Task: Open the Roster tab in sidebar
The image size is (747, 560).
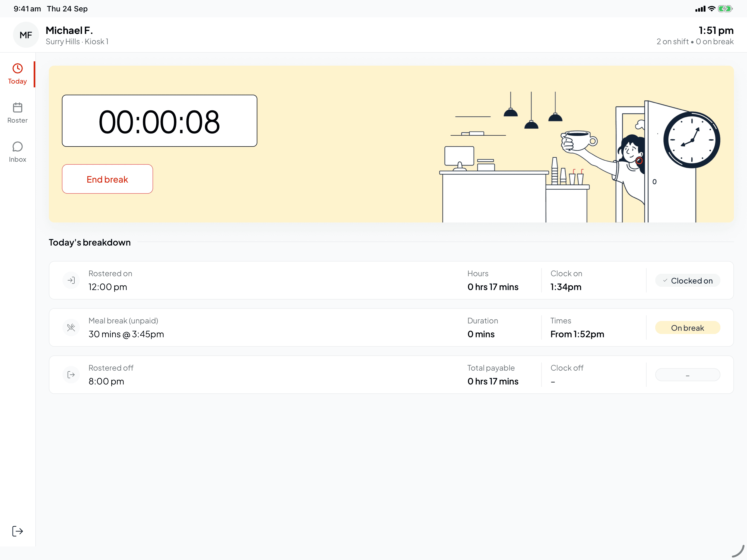Action: click(x=17, y=113)
